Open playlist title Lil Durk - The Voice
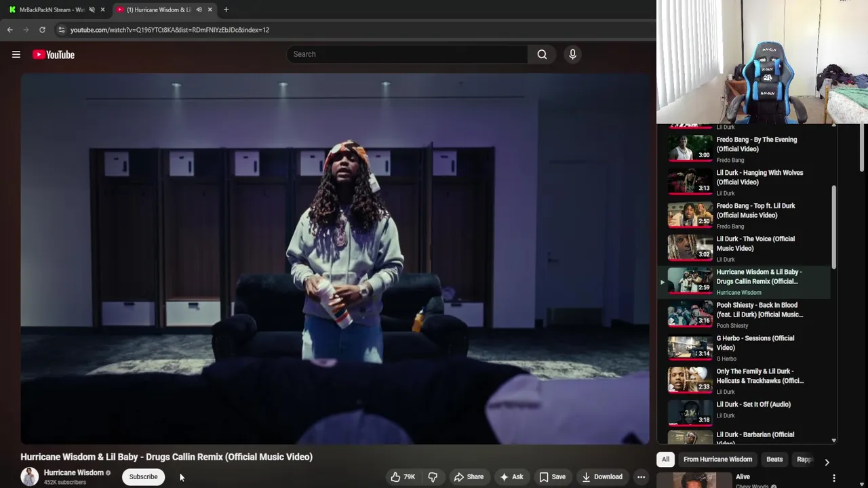 pos(755,243)
